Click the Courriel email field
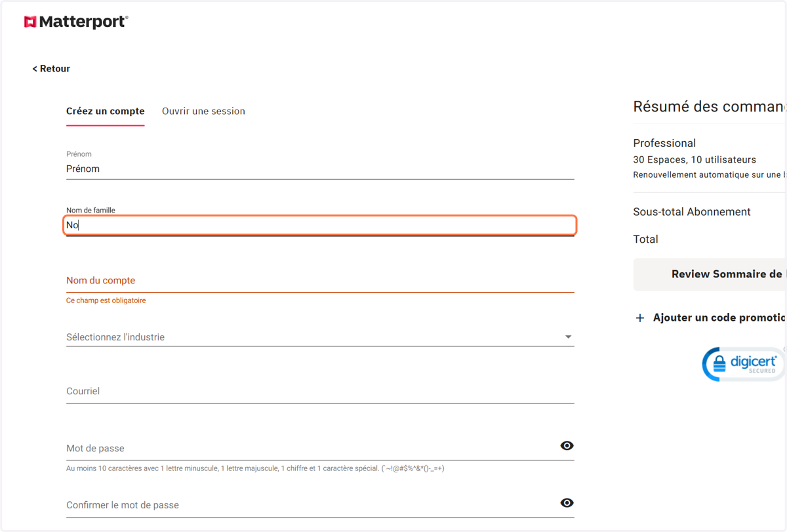The image size is (787, 532). [x=320, y=391]
